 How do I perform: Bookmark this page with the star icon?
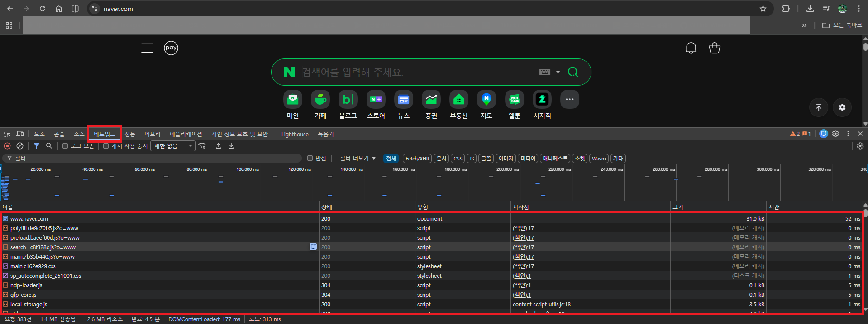763,9
